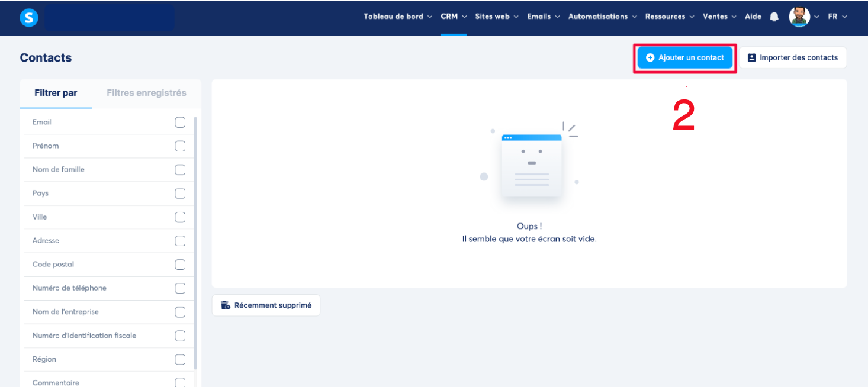Switch to Filtres enregistrés tab
This screenshot has width=868, height=387.
(146, 93)
